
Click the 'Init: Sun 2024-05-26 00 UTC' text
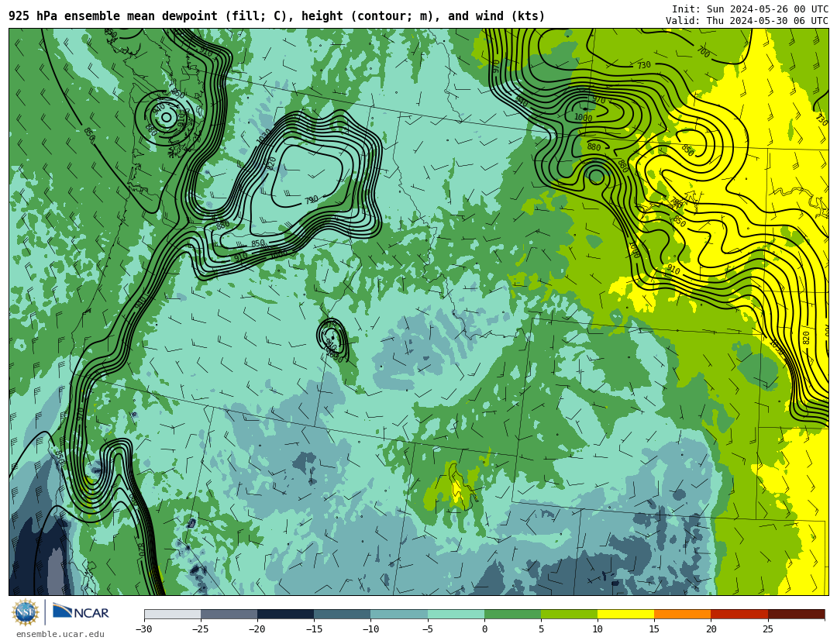click(x=750, y=9)
